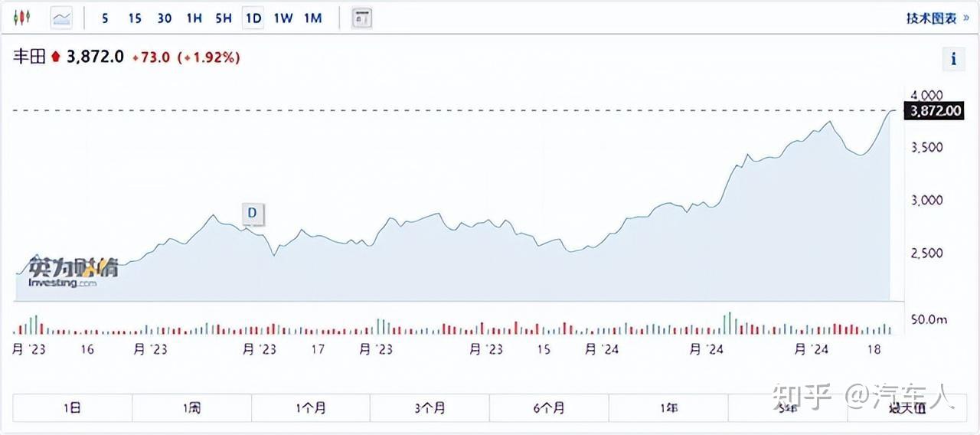Screen dimensions: 980x435
Task: Open the chart info icon
Action: tap(953, 58)
